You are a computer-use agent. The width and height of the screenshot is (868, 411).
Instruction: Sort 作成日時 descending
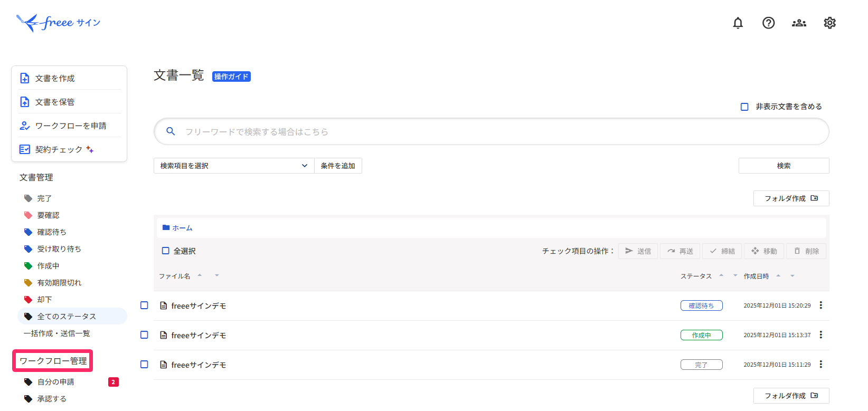[792, 275]
